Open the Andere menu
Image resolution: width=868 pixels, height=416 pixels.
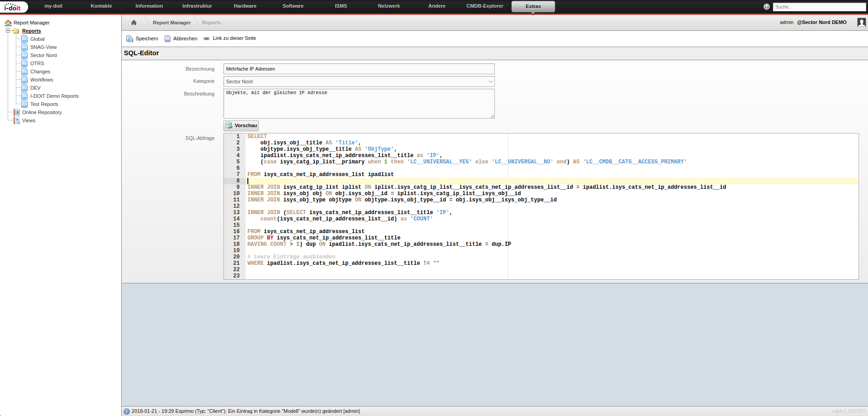click(437, 6)
